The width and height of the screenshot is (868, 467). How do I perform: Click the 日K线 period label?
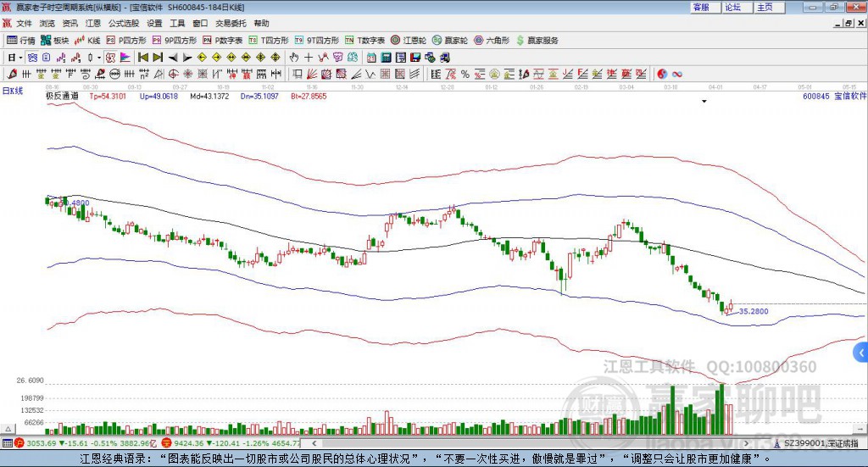[x=13, y=91]
